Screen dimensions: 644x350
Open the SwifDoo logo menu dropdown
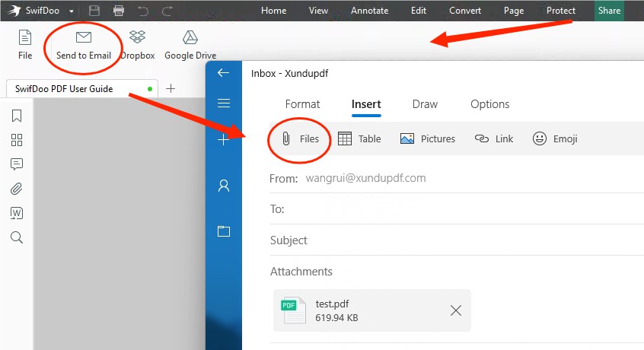point(71,11)
